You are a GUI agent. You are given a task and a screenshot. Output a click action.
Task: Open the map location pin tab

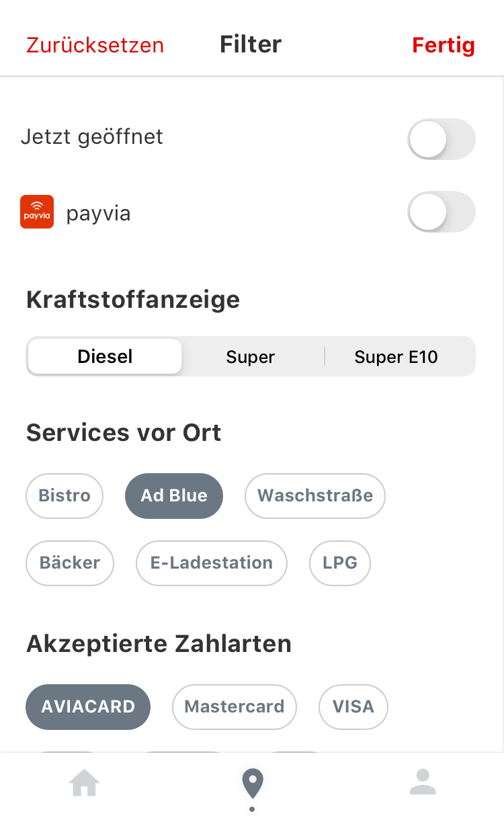(252, 784)
